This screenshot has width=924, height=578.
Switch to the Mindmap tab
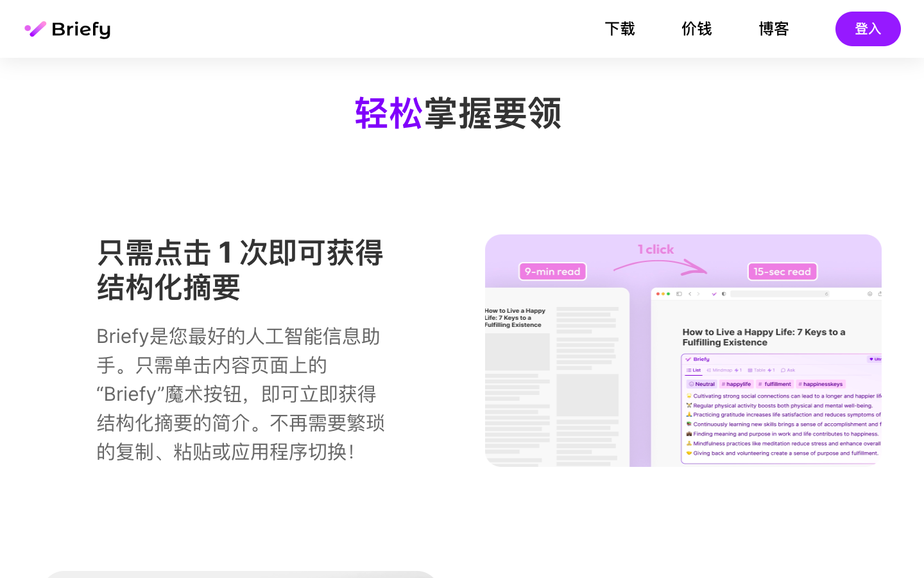(x=722, y=371)
